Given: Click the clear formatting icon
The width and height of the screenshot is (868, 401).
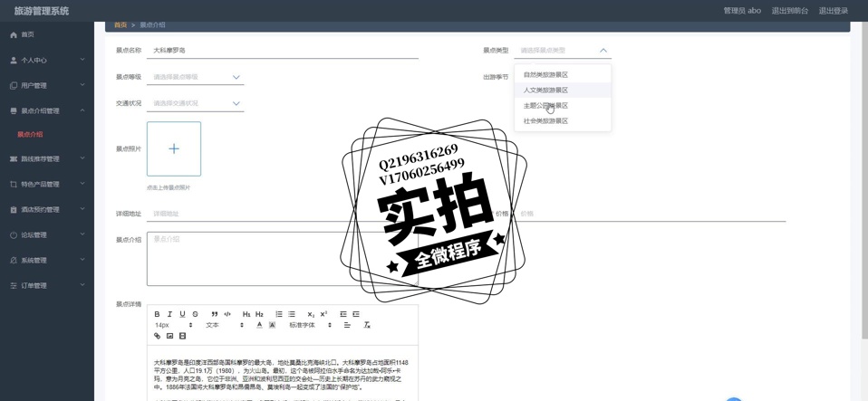Looking at the screenshot, I should pos(367,325).
